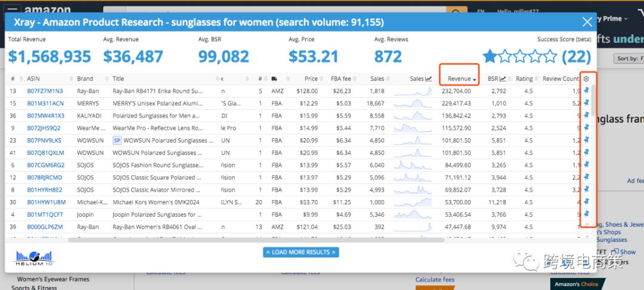This screenshot has height=290, width=644.
Task: Open ASIN link B07FZ7M1N3
Action: (45, 91)
